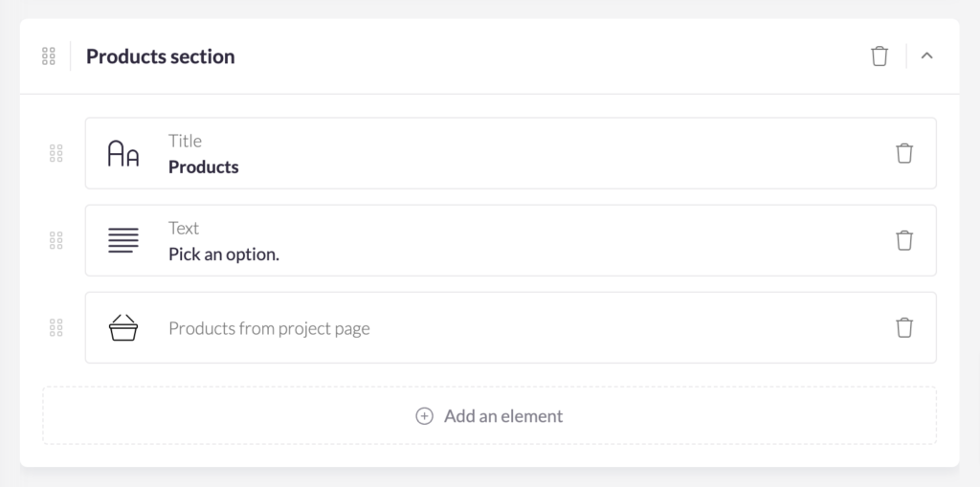Click the Text paragraph lines icon
The height and width of the screenshot is (487, 980).
coord(123,240)
